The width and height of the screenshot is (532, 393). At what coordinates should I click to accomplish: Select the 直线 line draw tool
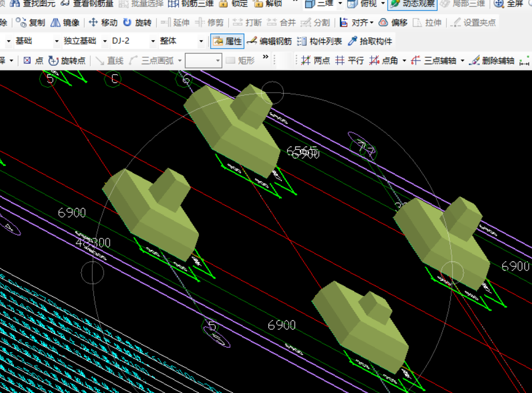[109, 61]
